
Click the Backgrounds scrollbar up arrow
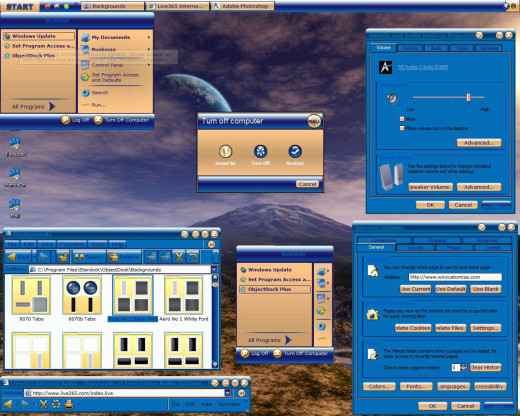pos(215,277)
